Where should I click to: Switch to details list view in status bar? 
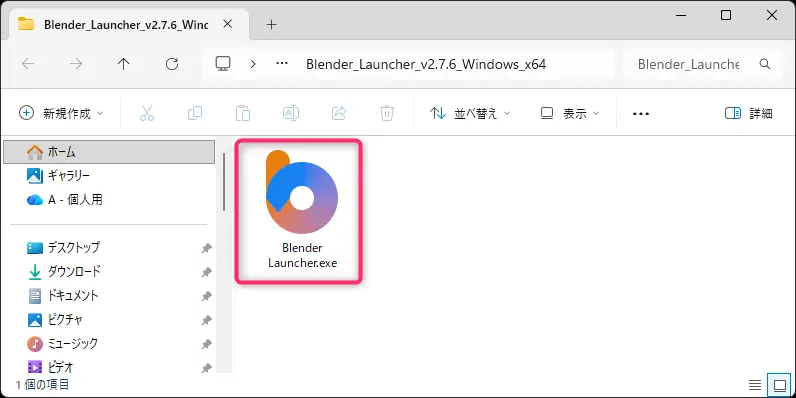(755, 385)
